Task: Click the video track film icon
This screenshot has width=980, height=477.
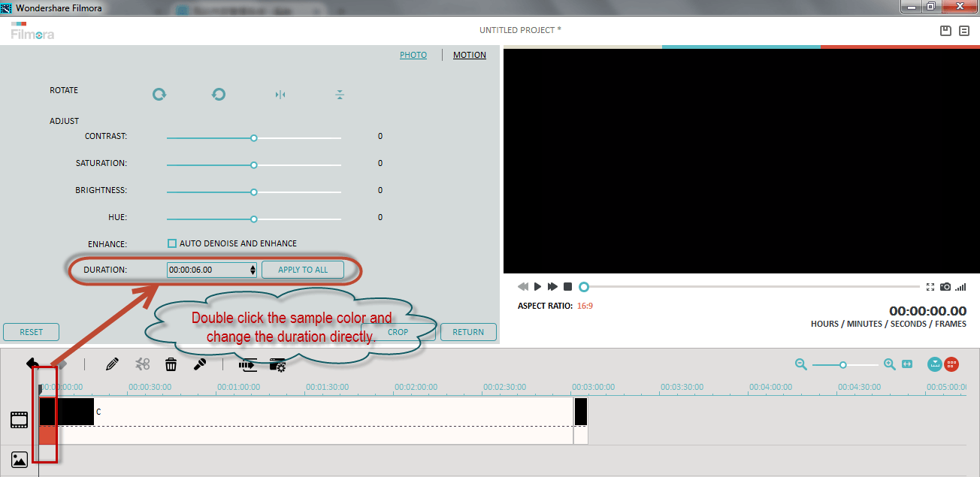Action: coord(20,420)
